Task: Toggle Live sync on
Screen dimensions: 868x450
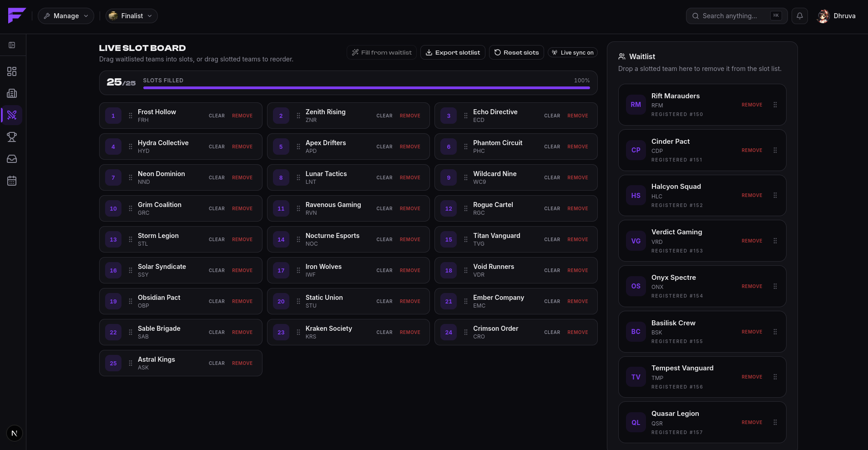Action: tap(573, 52)
